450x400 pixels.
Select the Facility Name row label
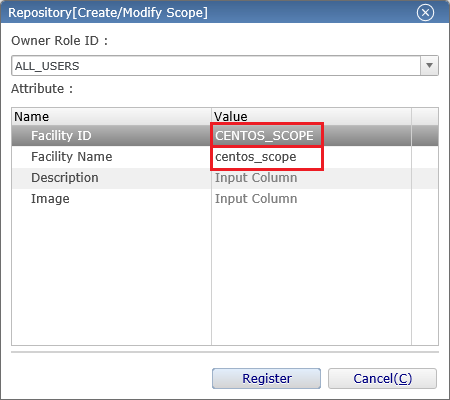coord(72,157)
